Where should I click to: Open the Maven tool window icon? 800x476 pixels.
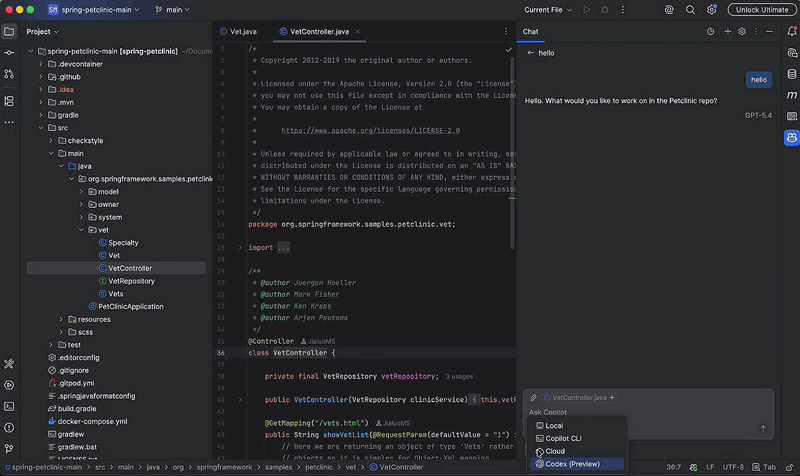792,95
